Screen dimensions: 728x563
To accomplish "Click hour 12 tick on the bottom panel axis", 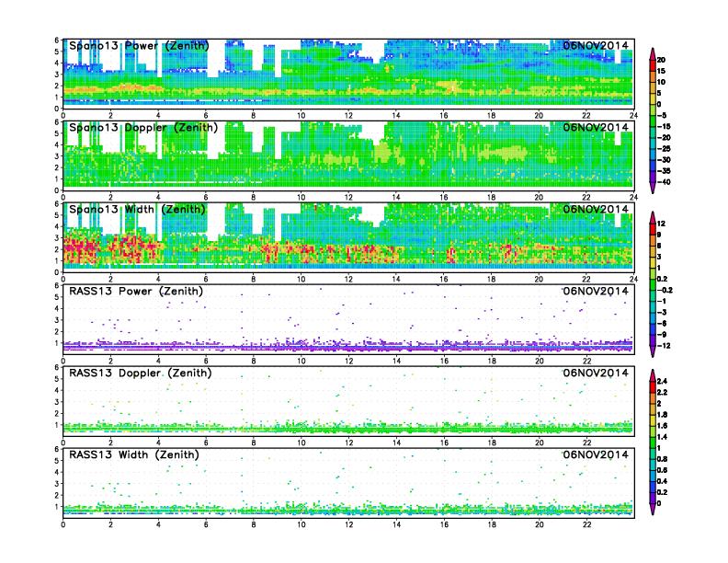I will pyautogui.click(x=348, y=525).
